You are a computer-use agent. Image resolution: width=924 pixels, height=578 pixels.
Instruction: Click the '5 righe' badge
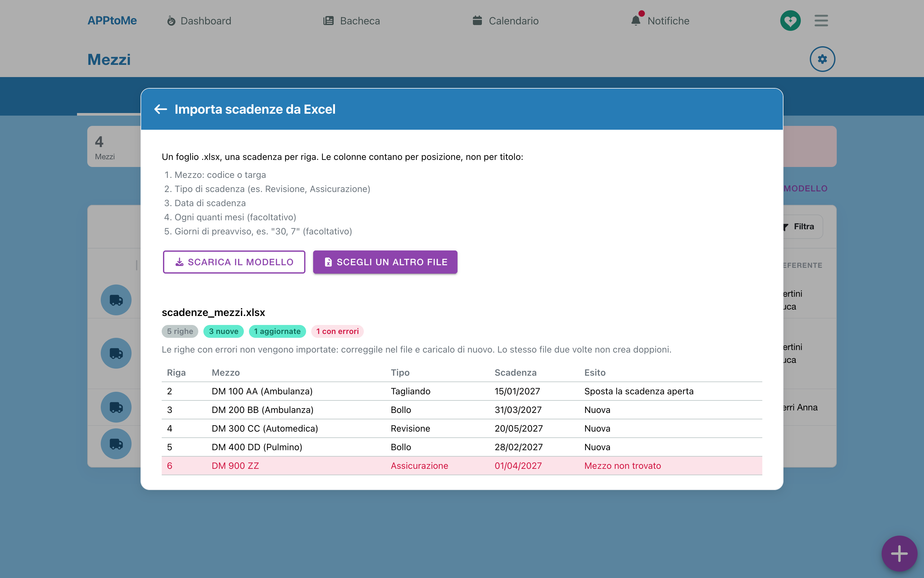click(180, 331)
